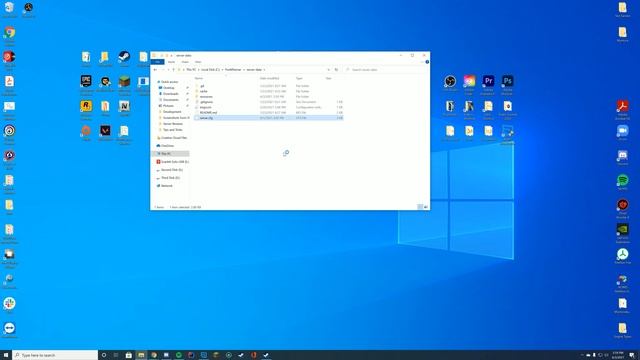Go back with the Explorer back arrow
The width and height of the screenshot is (640, 360).
[155, 70]
